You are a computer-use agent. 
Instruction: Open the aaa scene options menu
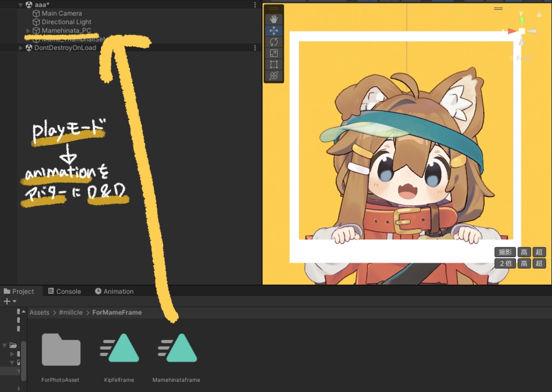tap(255, 5)
